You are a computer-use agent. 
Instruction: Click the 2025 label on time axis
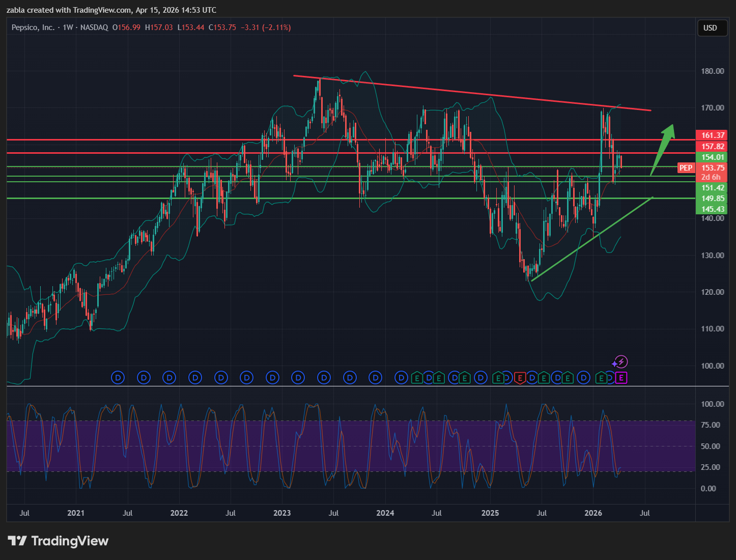coord(490,513)
